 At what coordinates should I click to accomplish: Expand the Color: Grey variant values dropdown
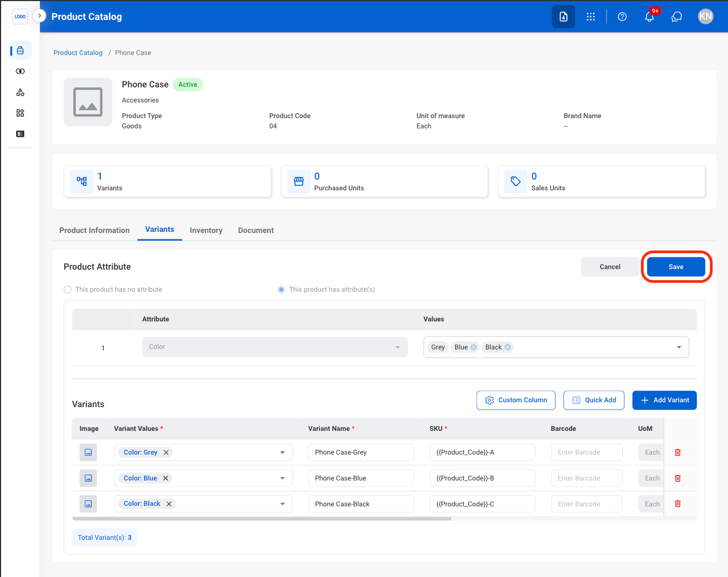[283, 452]
